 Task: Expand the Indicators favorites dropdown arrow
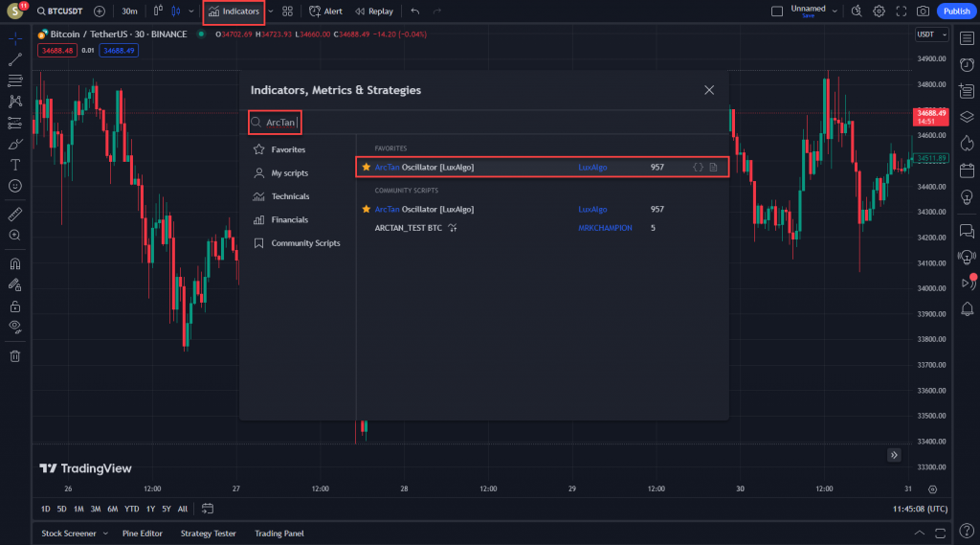pyautogui.click(x=271, y=11)
